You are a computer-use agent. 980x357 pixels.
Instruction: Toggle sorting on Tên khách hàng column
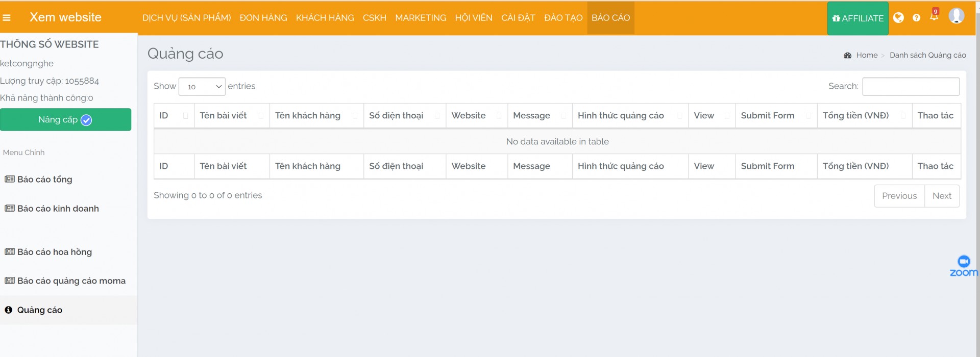[x=316, y=116]
